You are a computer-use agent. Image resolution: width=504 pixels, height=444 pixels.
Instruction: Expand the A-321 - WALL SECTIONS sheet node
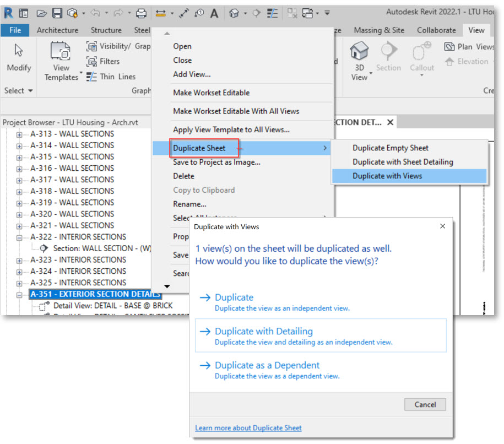click(x=19, y=226)
